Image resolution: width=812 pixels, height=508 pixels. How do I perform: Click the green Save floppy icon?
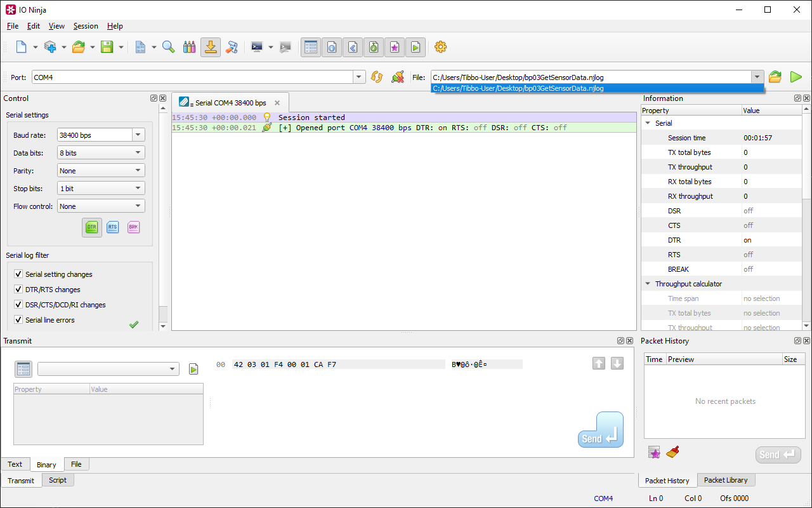[x=107, y=47]
